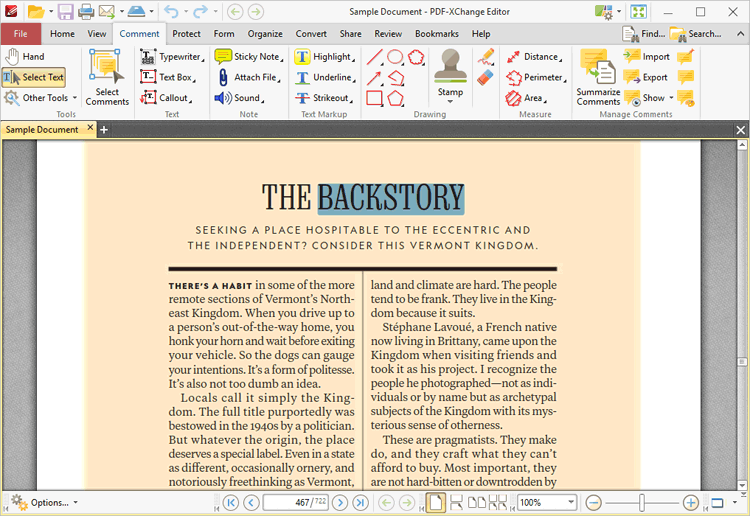The height and width of the screenshot is (516, 750).
Task: Add a new document tab
Action: [x=103, y=130]
